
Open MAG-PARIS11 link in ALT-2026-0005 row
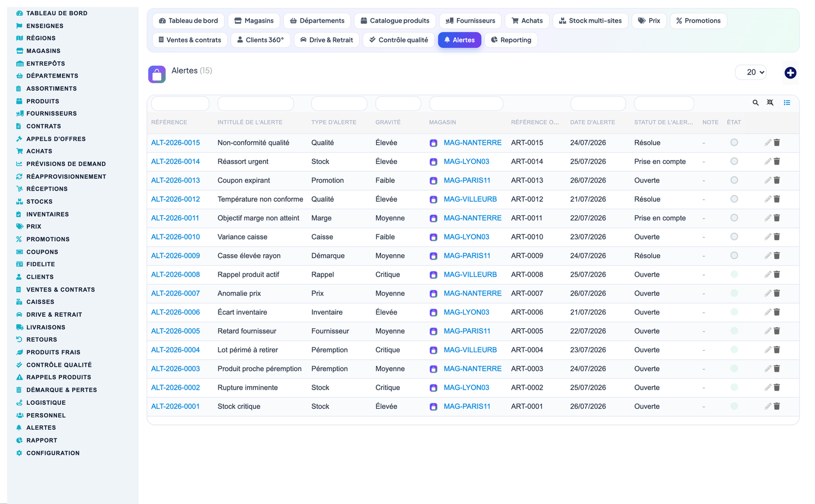(467, 331)
